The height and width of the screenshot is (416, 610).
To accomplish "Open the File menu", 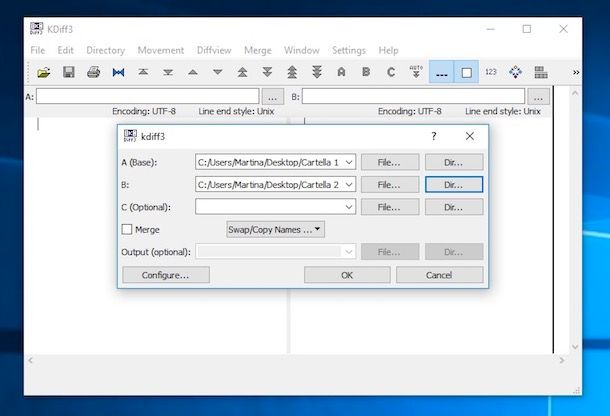I will pyautogui.click(x=38, y=50).
